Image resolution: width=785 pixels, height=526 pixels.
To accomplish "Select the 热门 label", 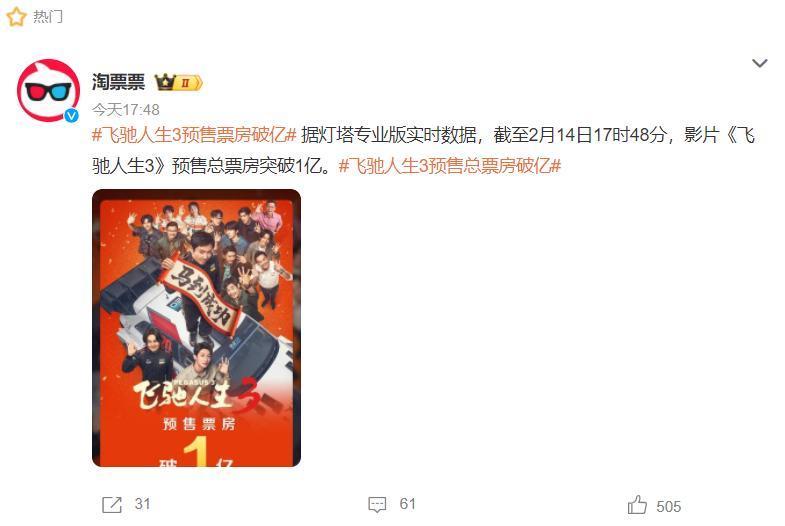I will pos(48,17).
